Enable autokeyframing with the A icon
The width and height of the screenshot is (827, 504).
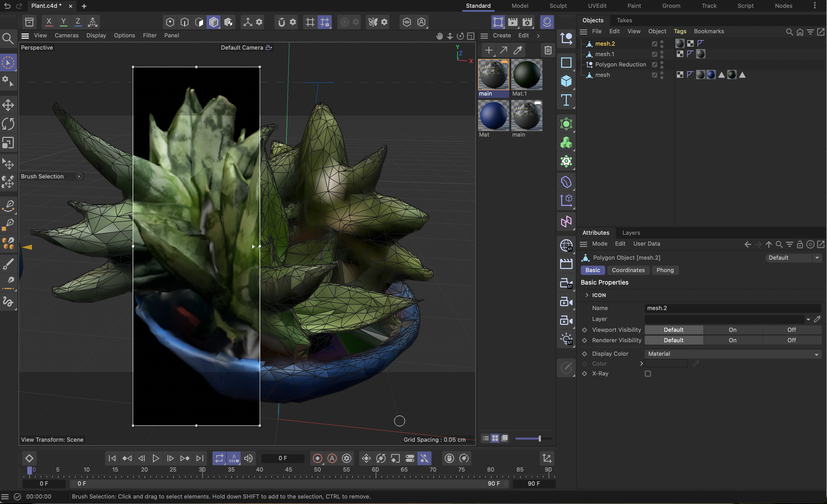tap(332, 458)
